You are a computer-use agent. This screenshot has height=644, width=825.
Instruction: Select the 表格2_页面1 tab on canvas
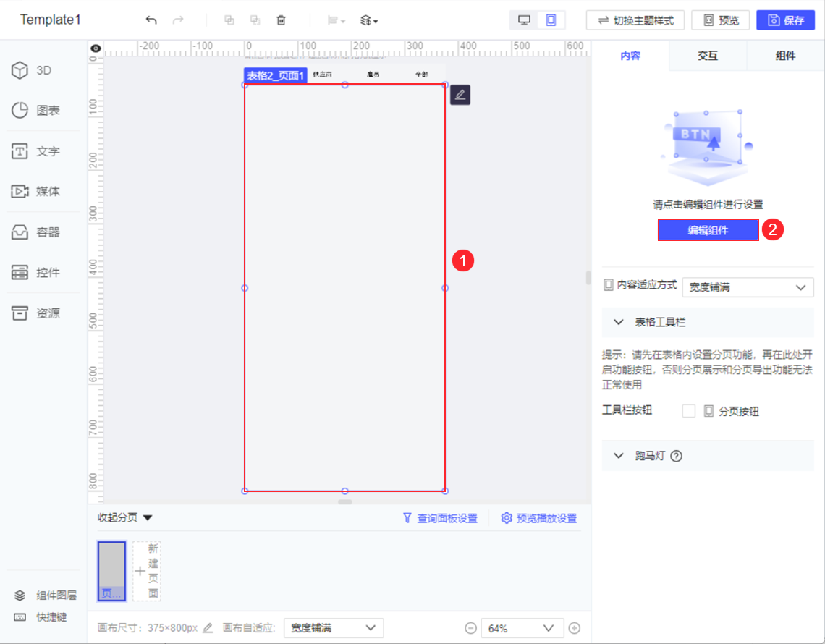(x=275, y=75)
